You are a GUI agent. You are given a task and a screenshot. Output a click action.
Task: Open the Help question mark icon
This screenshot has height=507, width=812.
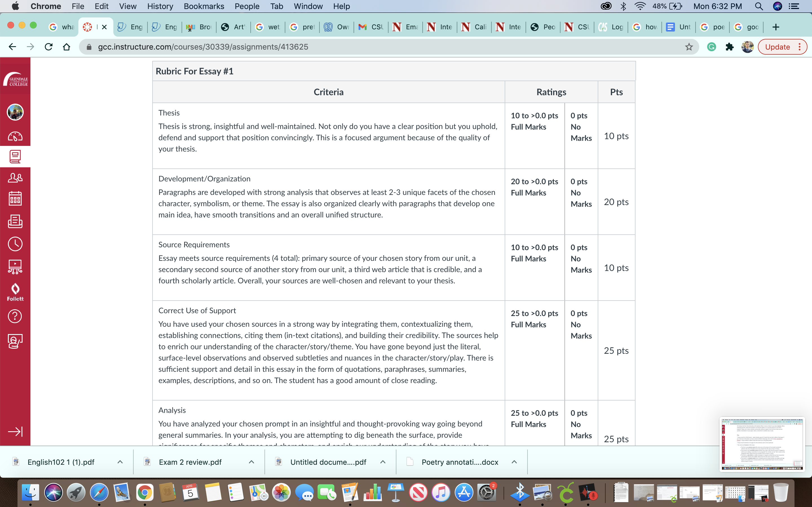pos(15,316)
